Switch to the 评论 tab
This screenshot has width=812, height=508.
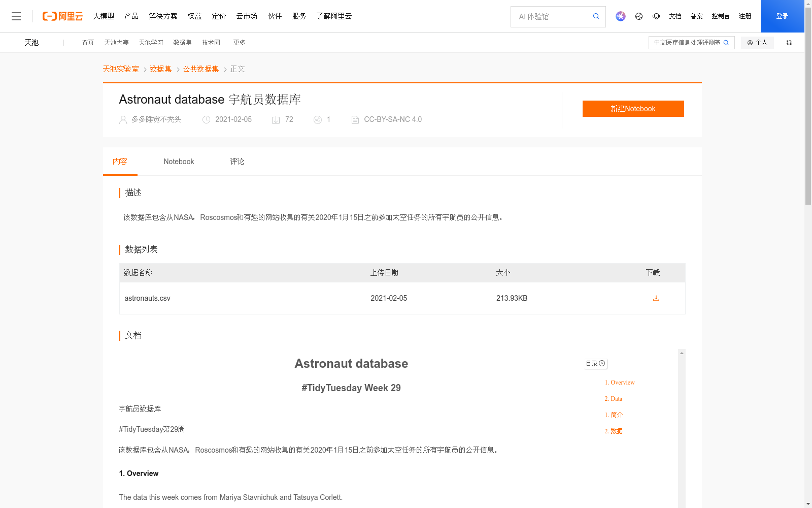tap(237, 162)
